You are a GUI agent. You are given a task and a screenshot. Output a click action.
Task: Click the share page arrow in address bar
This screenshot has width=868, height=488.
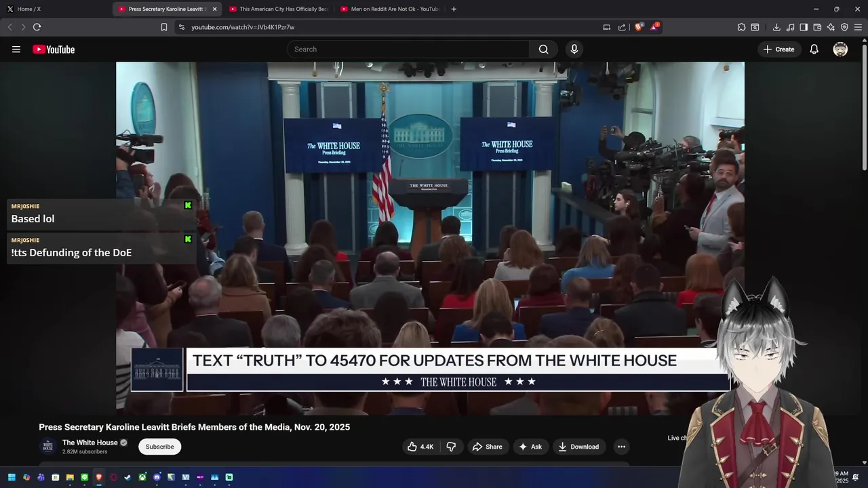tap(622, 27)
